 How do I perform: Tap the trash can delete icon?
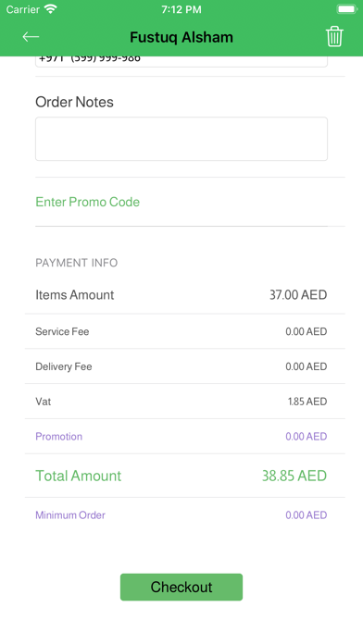pos(334,37)
